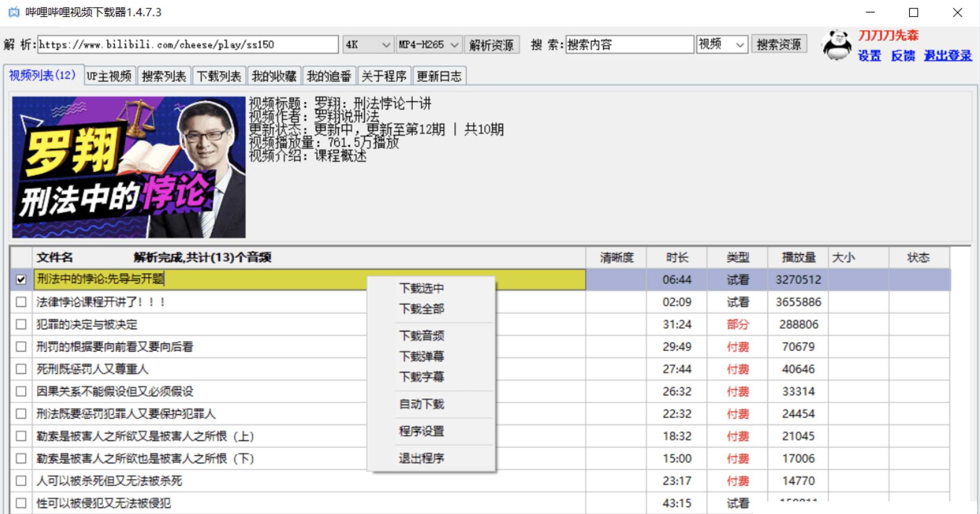Open the 设置 link
The height and width of the screenshot is (514, 980).
[869, 55]
